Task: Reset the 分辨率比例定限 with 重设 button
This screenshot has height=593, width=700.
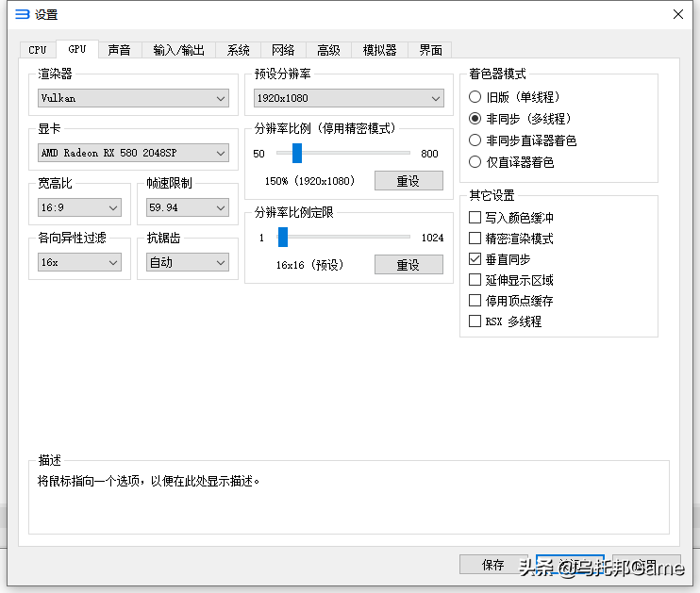Action: tap(408, 265)
